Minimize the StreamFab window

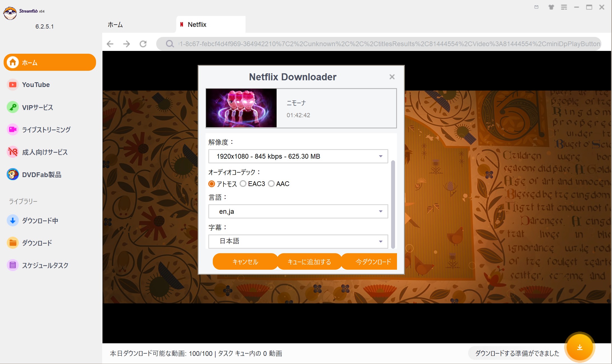coord(576,7)
